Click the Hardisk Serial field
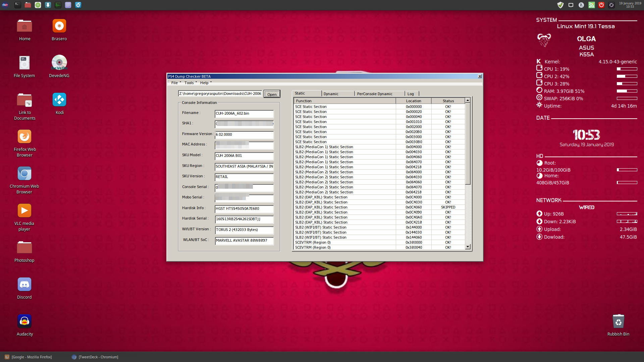The height and width of the screenshot is (362, 644). click(x=244, y=219)
